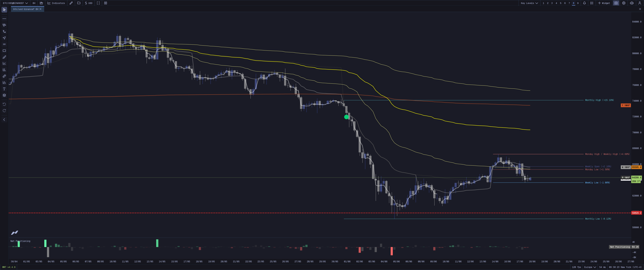The image size is (644, 270).
Task: Switch to workspace 4
Action: click(556, 3)
